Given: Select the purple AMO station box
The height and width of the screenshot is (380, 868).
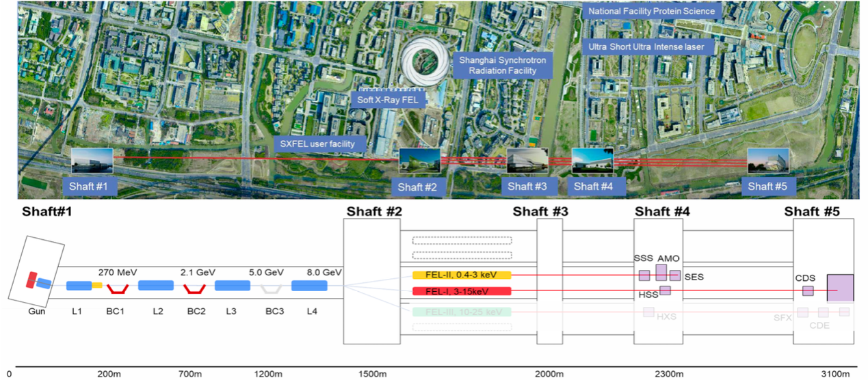Looking at the screenshot, I should coord(661,272).
